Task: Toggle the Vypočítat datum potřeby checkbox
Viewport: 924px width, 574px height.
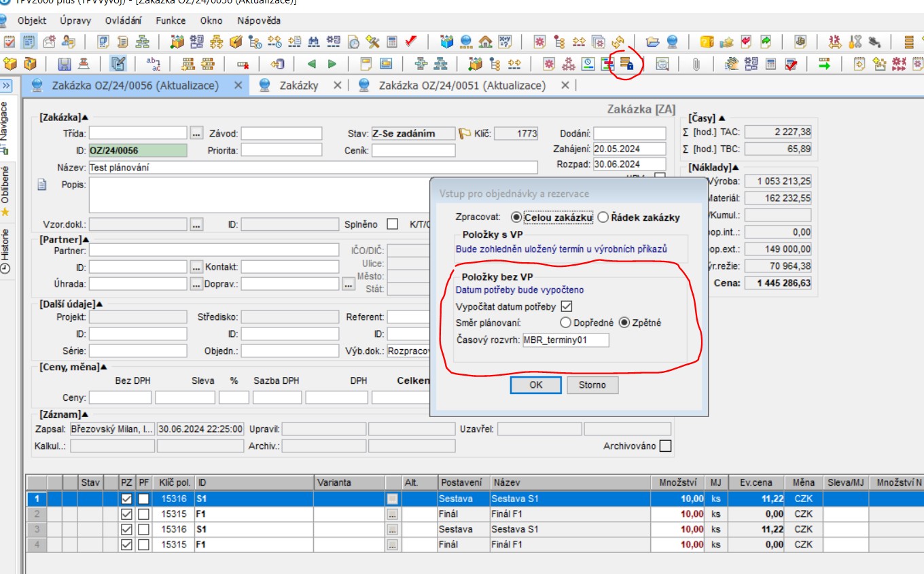Action: 567,306
